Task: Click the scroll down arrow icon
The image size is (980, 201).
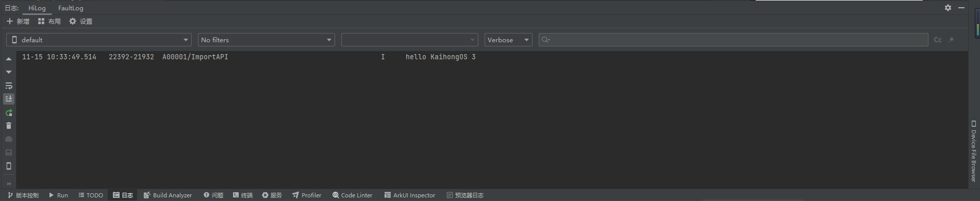Action: (9, 72)
